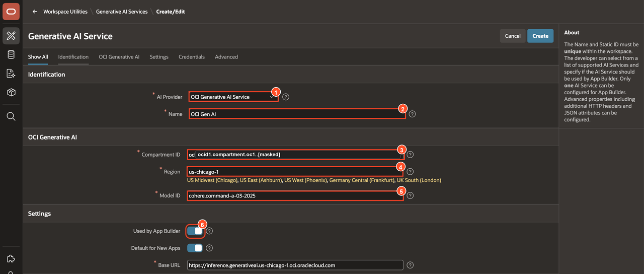Open the Gallery cube icon in sidebar
The image size is (644, 274).
pyautogui.click(x=11, y=93)
